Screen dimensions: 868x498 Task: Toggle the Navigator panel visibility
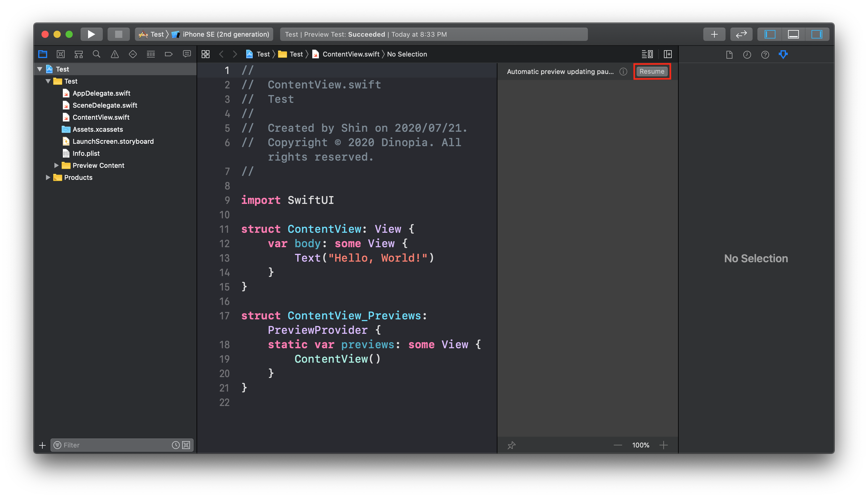click(770, 34)
